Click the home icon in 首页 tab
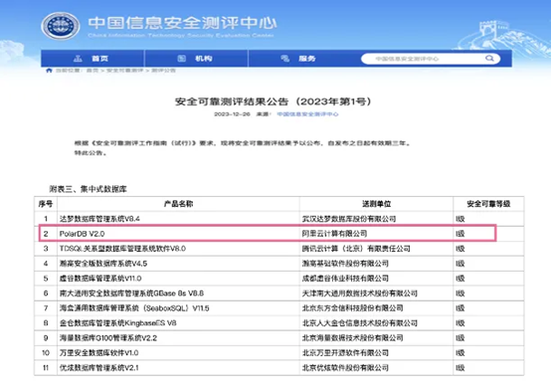Viewport: 551px width, 392px height. (x=78, y=59)
